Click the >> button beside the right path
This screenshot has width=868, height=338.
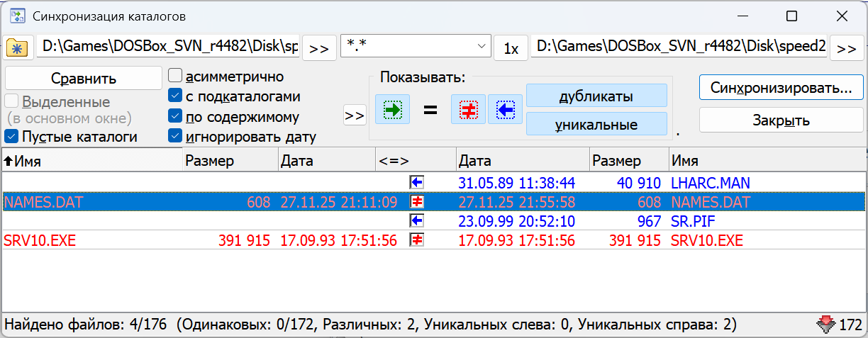pos(846,48)
